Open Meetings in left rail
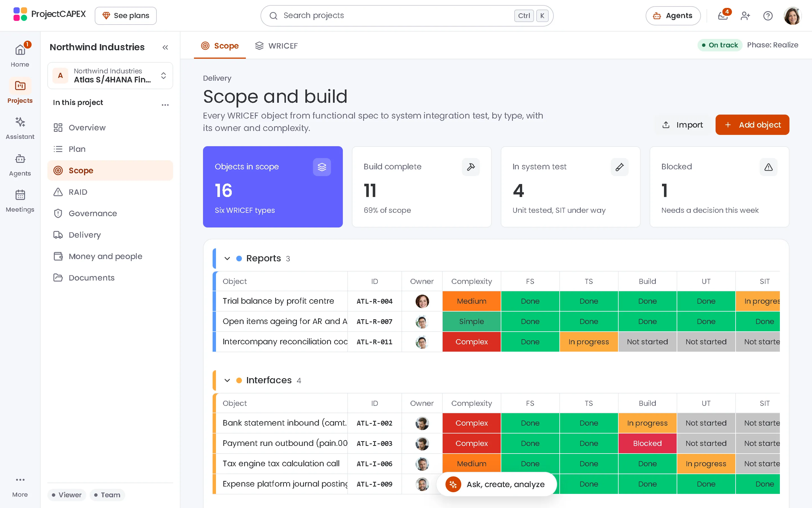 pos(20,201)
